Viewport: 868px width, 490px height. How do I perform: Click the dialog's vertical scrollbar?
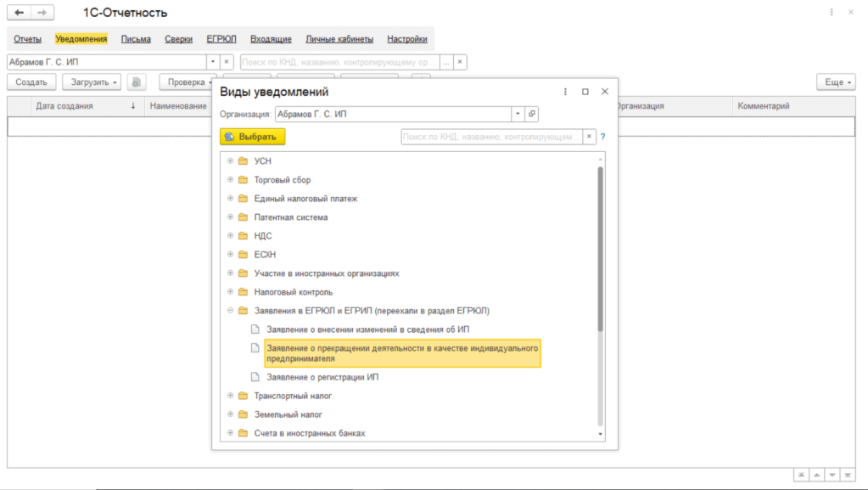click(x=601, y=255)
